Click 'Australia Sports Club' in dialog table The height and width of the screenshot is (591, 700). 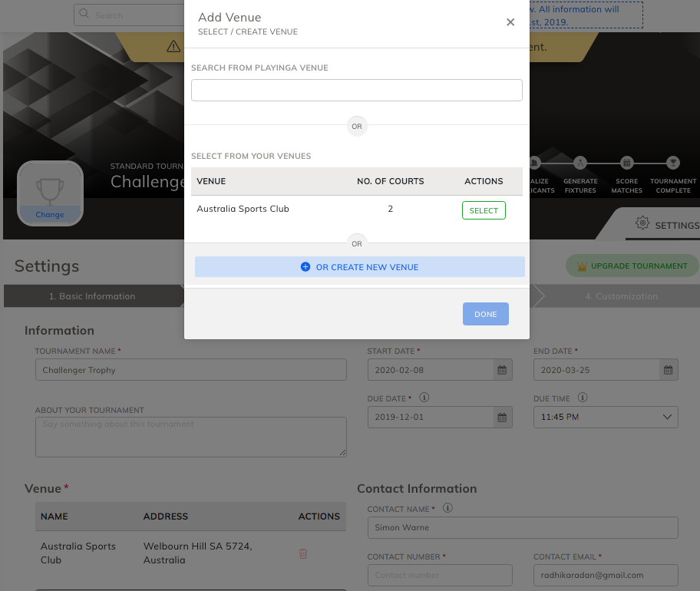(243, 209)
